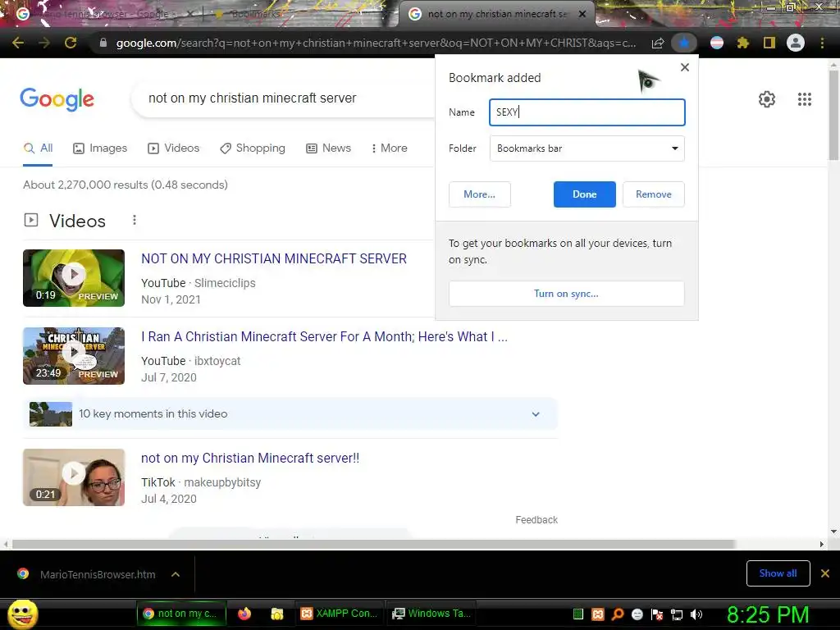This screenshot has width=840, height=630.
Task: Click the volume speaker tray icon
Action: (x=696, y=614)
